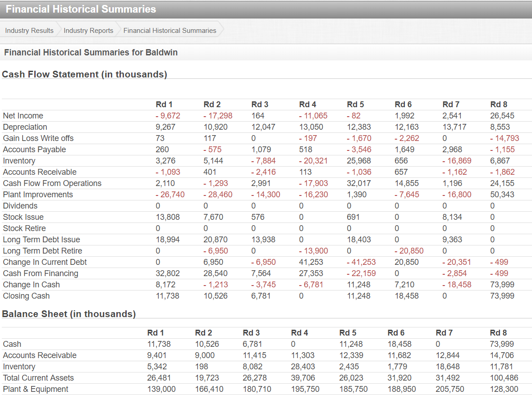Click Rd 8 header in Cash Flow table
532x395 pixels.
[499, 104]
